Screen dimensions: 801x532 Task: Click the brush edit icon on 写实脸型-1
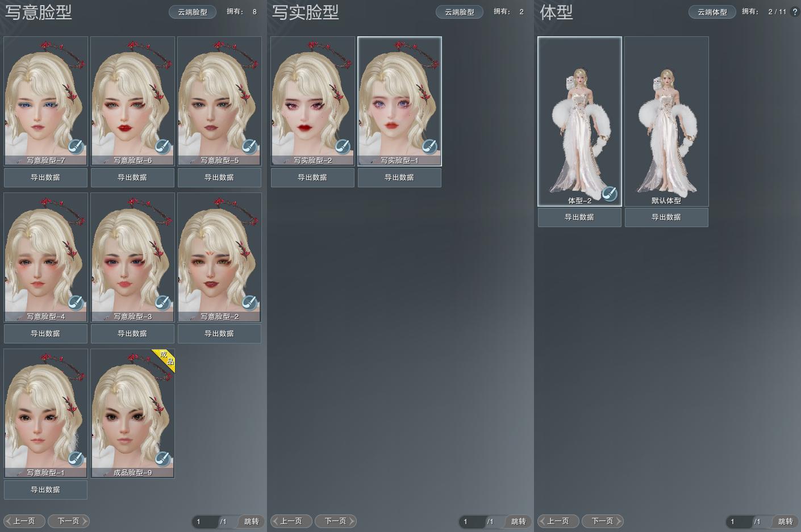(429, 146)
